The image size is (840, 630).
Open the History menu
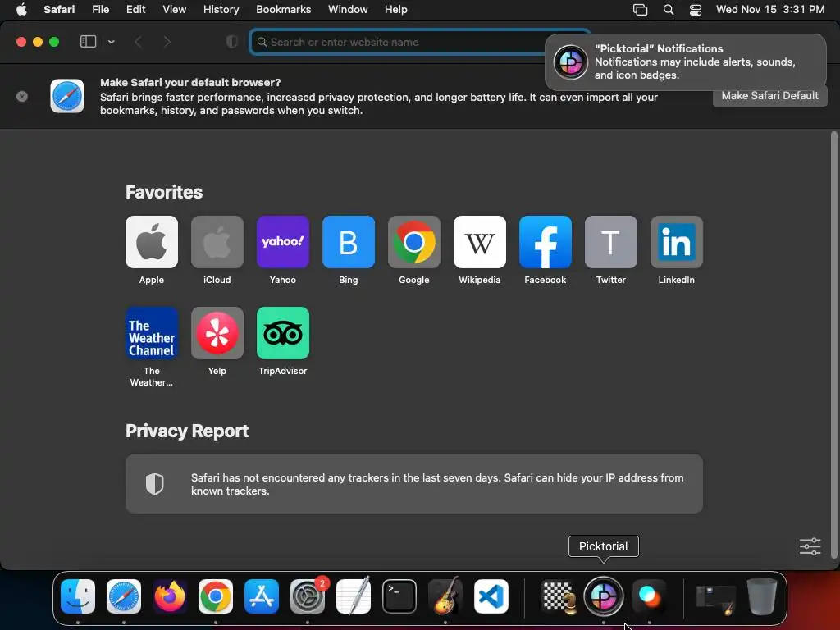[221, 10]
